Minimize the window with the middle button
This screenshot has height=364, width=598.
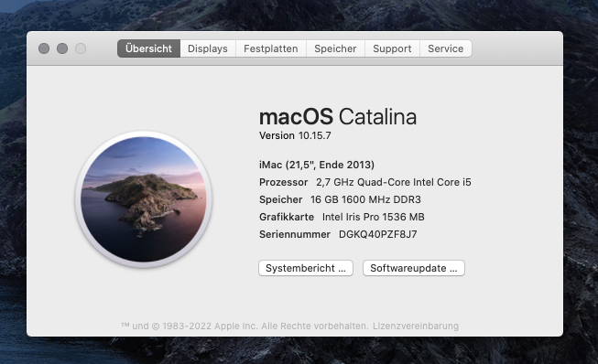62,48
